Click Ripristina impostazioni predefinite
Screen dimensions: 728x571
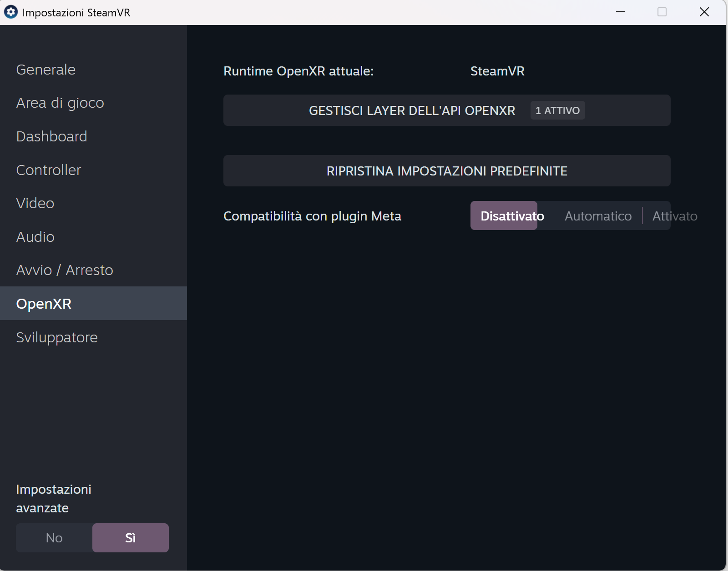(x=447, y=171)
